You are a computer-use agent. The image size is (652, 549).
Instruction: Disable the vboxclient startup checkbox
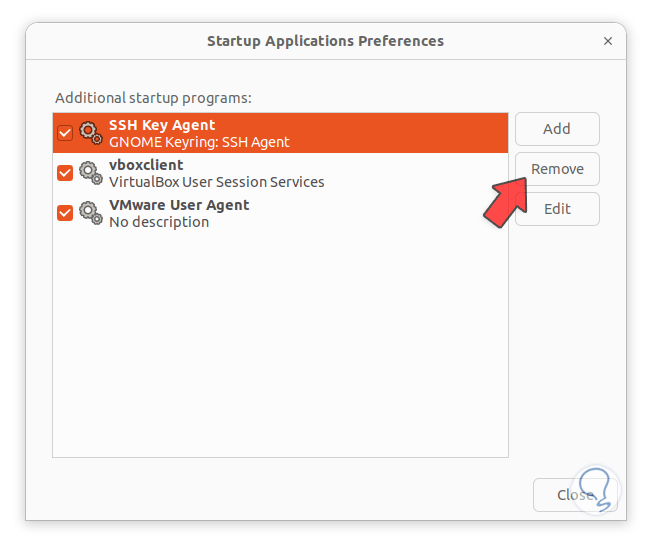(65, 173)
